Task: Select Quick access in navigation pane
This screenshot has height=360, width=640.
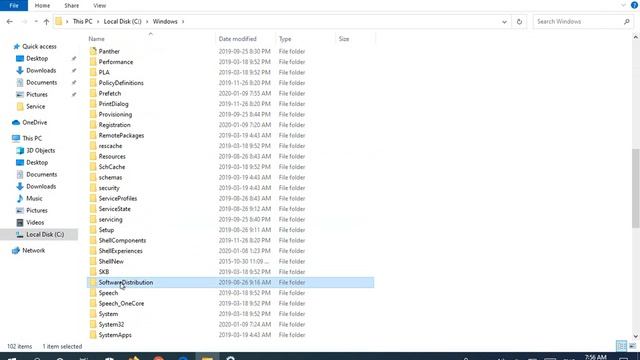Action: click(x=39, y=47)
